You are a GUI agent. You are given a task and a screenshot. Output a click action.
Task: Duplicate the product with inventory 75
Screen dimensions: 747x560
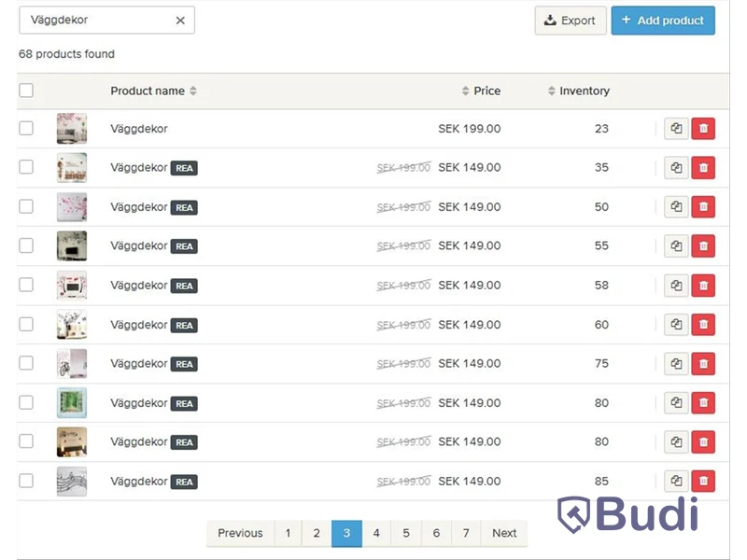pos(676,364)
